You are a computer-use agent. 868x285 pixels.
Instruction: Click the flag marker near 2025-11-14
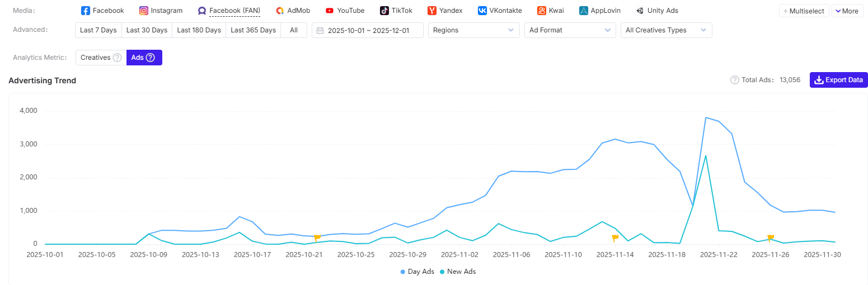point(615,238)
